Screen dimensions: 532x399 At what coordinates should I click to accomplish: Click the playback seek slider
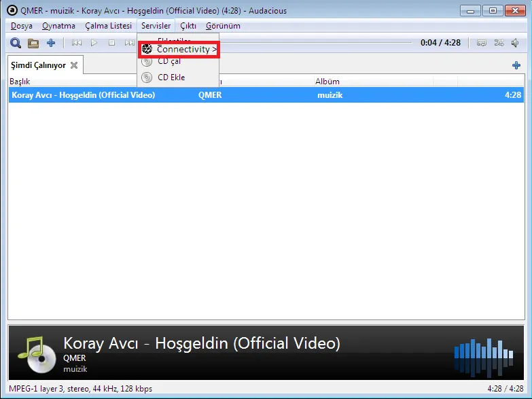pyautogui.click(x=315, y=43)
